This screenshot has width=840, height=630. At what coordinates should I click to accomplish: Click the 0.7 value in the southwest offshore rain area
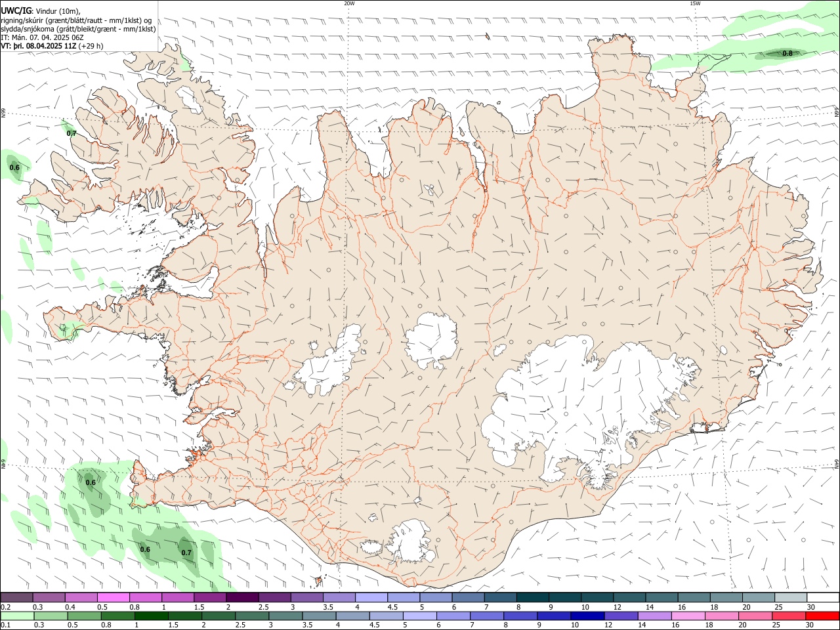click(186, 553)
